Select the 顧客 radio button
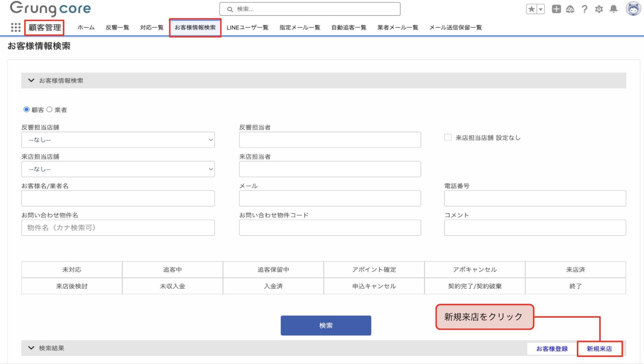The width and height of the screenshot is (644, 364). [26, 110]
